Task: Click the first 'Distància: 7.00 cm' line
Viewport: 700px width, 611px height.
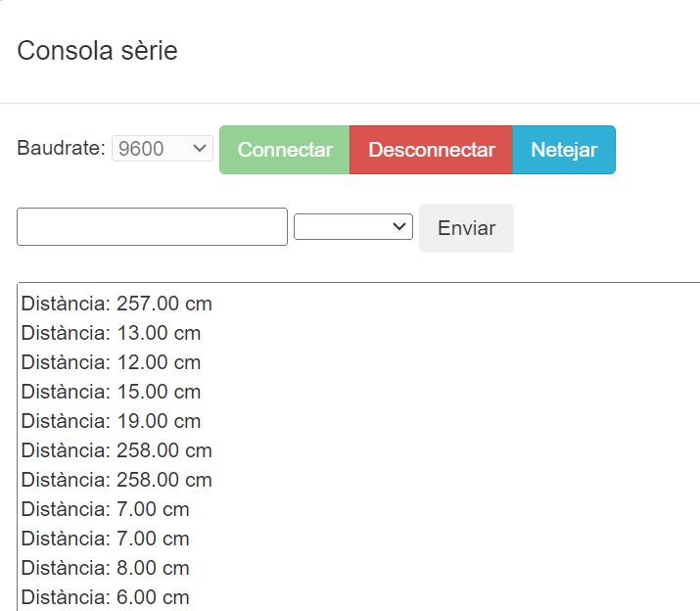Action: click(106, 509)
